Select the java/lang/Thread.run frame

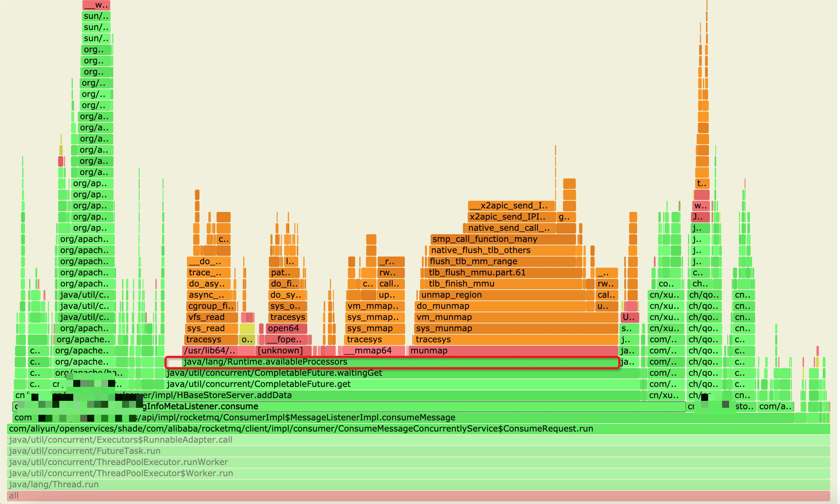click(x=418, y=484)
